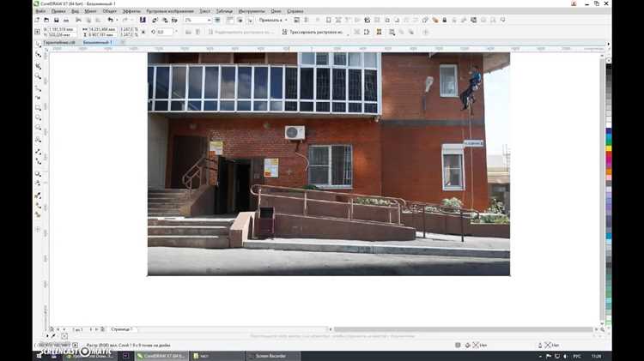The height and width of the screenshot is (361, 644).
Task: Select the Drop Shadow tool
Action: pos(38,174)
